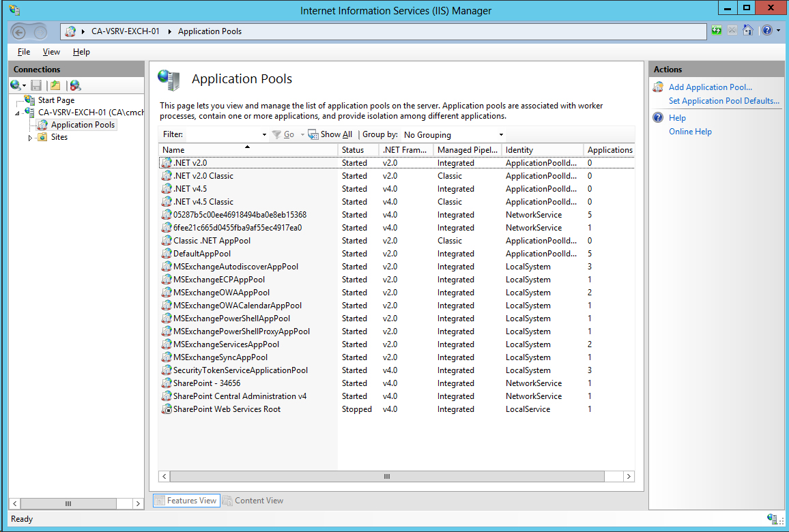Open Help using the blue question mark icon
The image size is (789, 532).
pyautogui.click(x=767, y=30)
